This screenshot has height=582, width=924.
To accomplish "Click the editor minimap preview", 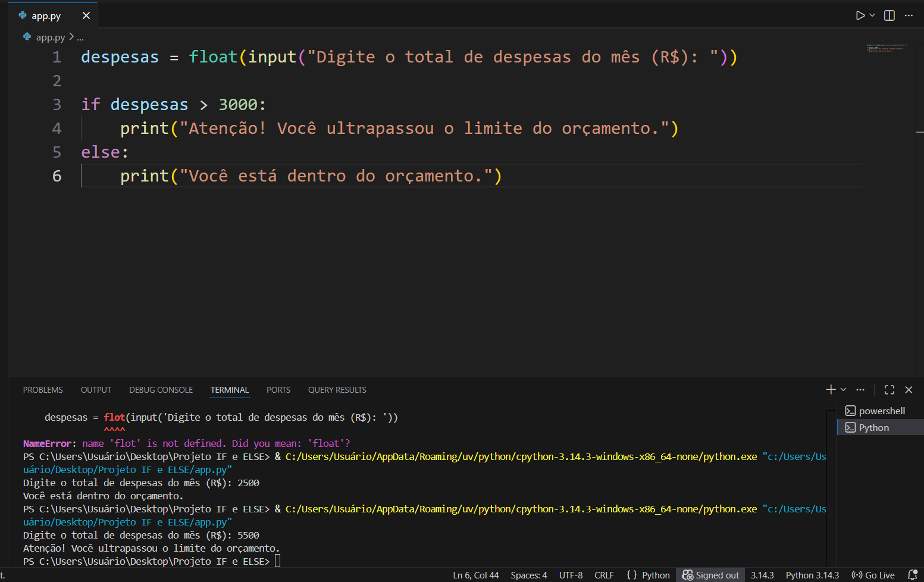I will [x=887, y=48].
